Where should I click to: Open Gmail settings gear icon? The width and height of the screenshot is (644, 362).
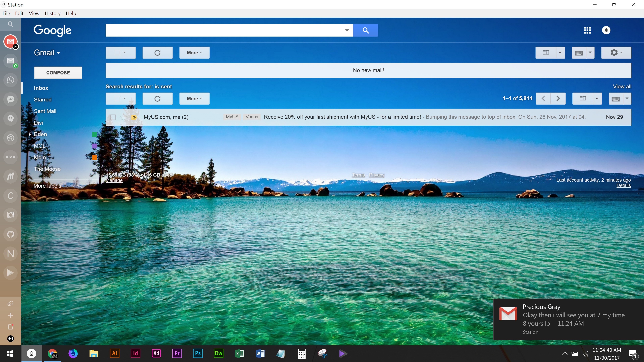coord(614,52)
